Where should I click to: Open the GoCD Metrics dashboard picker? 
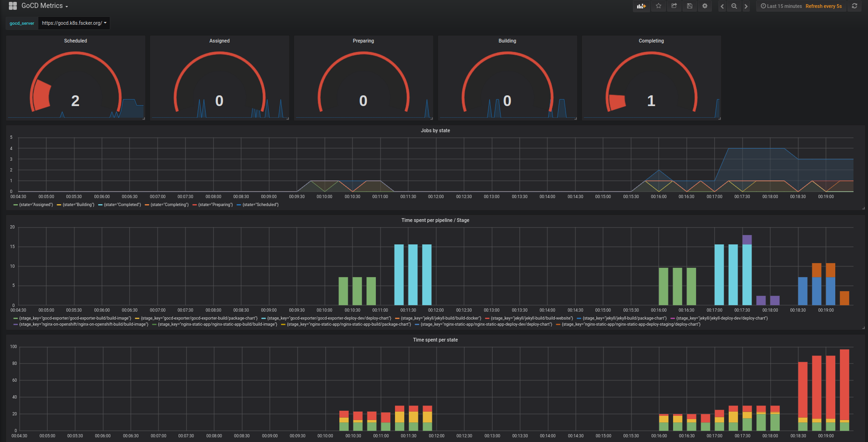[45, 6]
